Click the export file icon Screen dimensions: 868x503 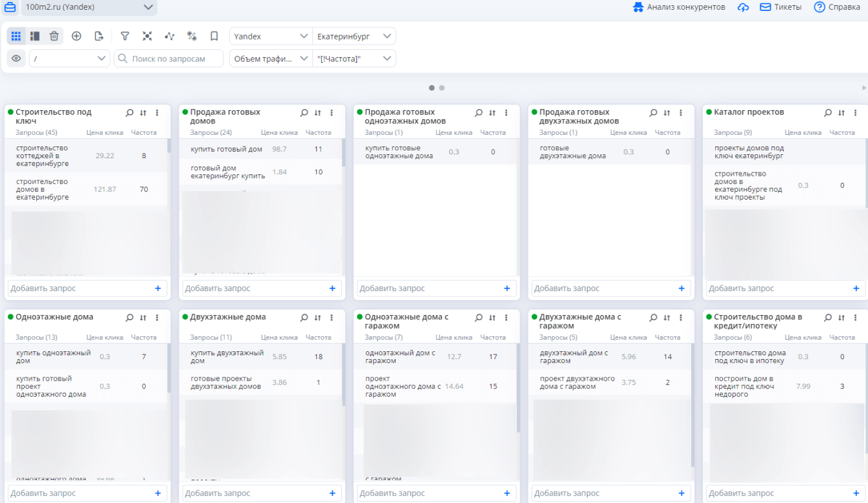(99, 36)
